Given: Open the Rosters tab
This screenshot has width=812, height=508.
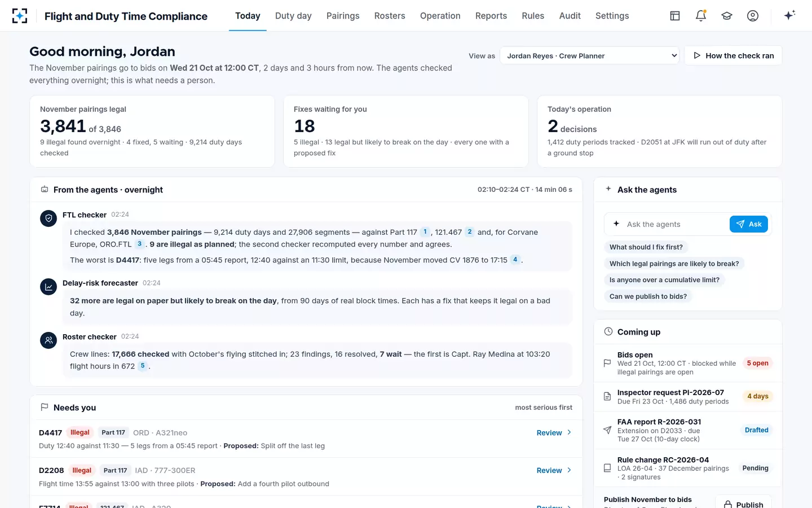Looking at the screenshot, I should [x=390, y=16].
